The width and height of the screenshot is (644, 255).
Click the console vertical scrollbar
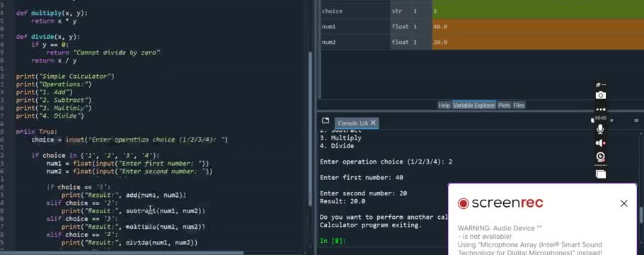click(x=641, y=189)
